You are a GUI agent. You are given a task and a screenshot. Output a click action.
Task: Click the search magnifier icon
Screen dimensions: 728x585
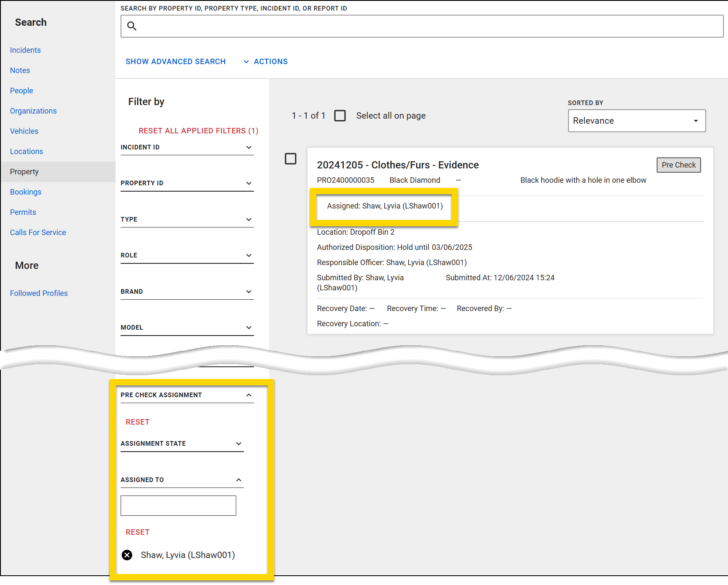[132, 26]
